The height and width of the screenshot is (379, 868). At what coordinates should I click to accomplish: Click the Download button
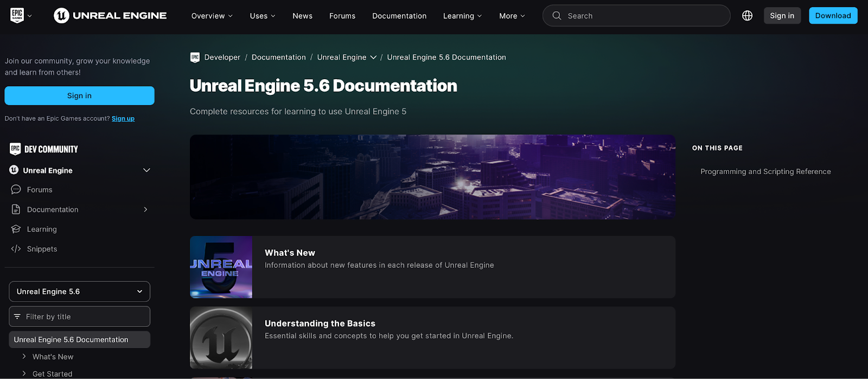click(833, 16)
